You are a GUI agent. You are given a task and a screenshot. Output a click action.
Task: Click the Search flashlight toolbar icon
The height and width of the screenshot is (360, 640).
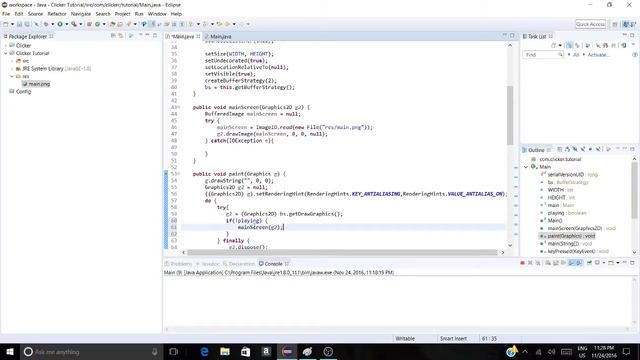coord(129,24)
